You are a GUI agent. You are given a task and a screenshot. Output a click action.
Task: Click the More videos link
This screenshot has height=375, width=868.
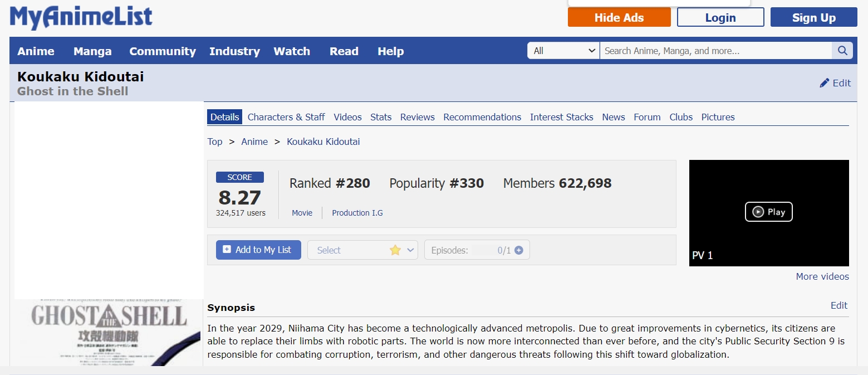click(822, 276)
